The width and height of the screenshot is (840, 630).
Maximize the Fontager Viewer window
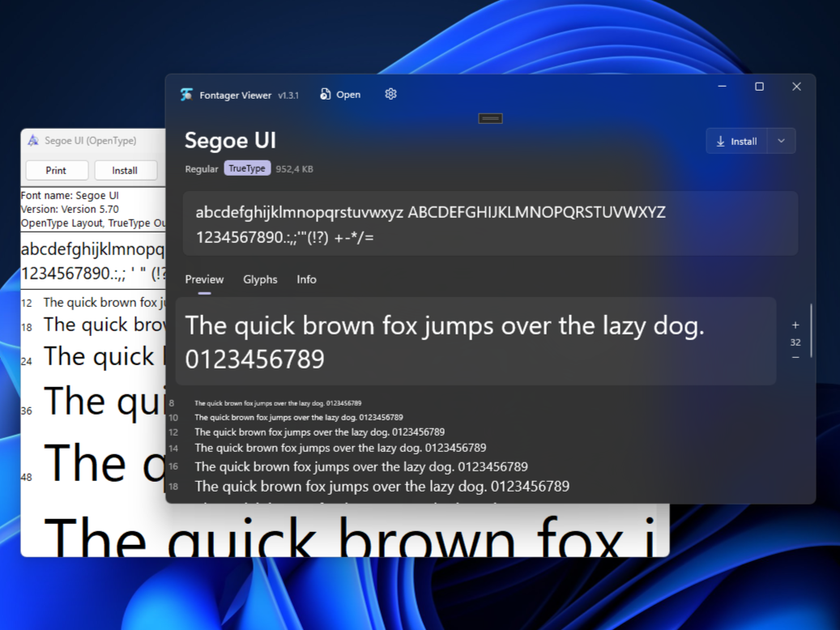(x=759, y=87)
